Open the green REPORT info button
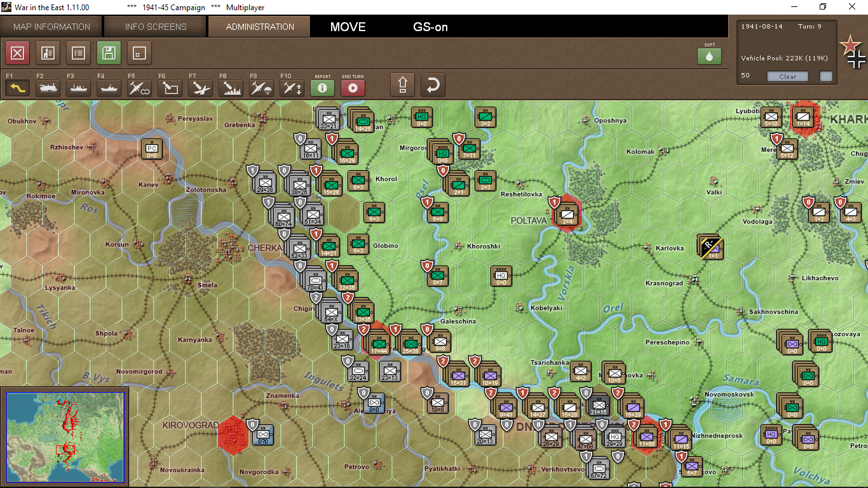This screenshot has width=868, height=488. [322, 88]
